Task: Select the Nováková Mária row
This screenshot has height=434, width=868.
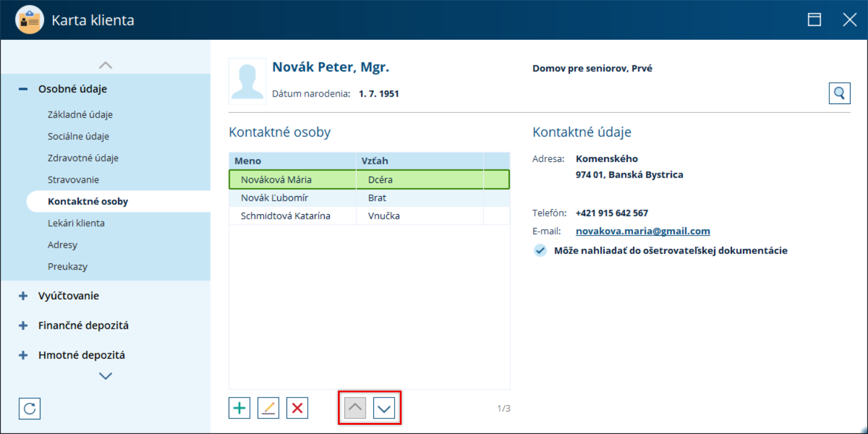Action: [x=369, y=179]
